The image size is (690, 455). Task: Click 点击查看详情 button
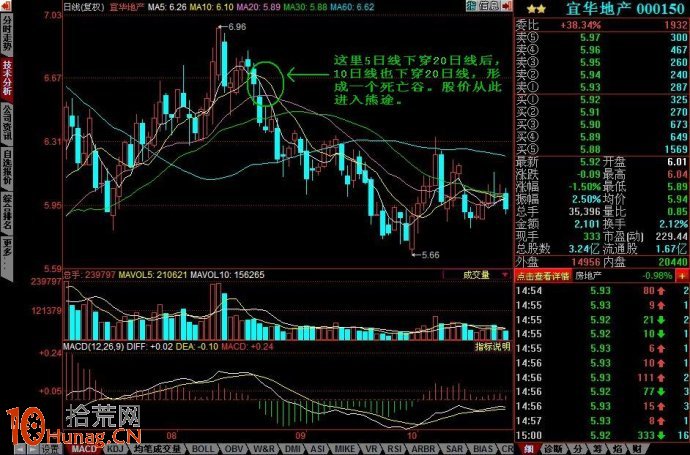[543, 276]
